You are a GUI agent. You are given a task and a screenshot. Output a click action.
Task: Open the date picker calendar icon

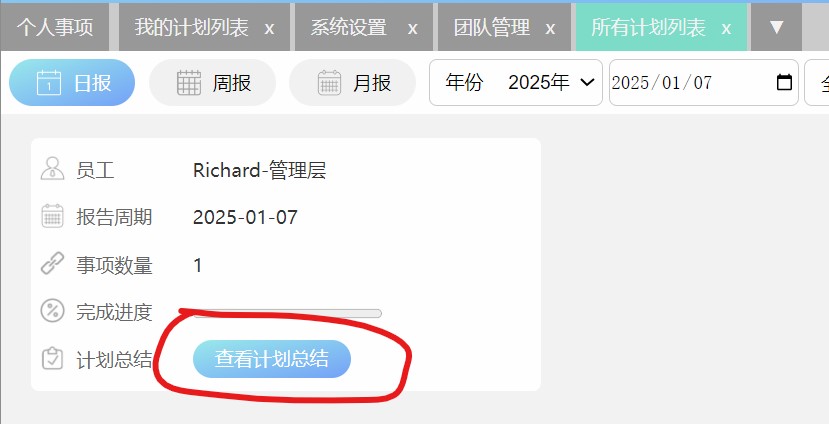click(784, 82)
